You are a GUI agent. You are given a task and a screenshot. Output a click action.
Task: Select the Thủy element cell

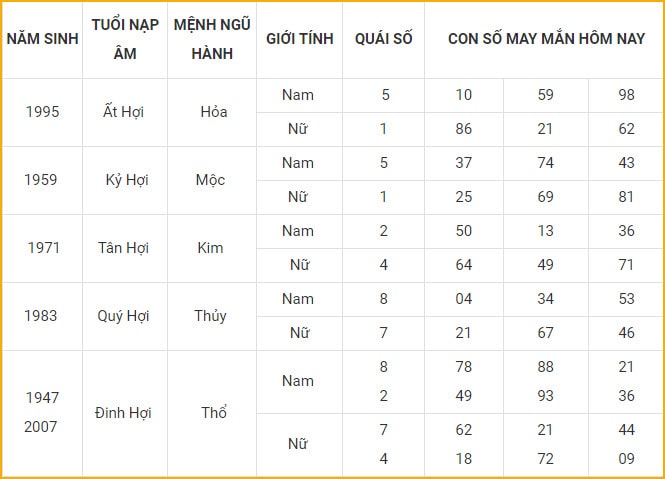pos(210,316)
